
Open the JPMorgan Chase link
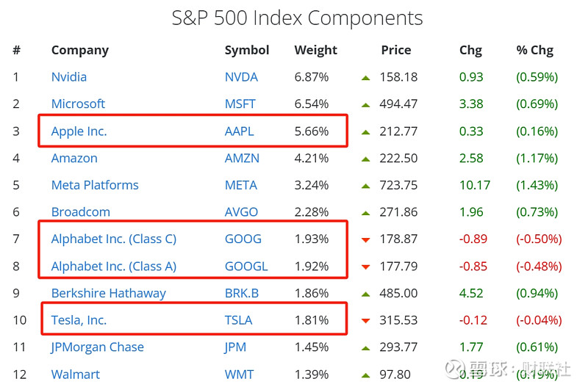[97, 347]
